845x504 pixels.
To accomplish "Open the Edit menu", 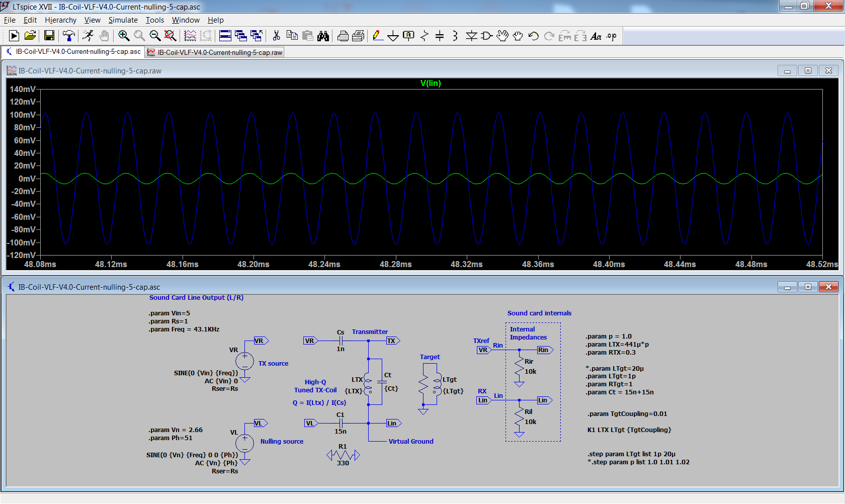I will (x=30, y=20).
